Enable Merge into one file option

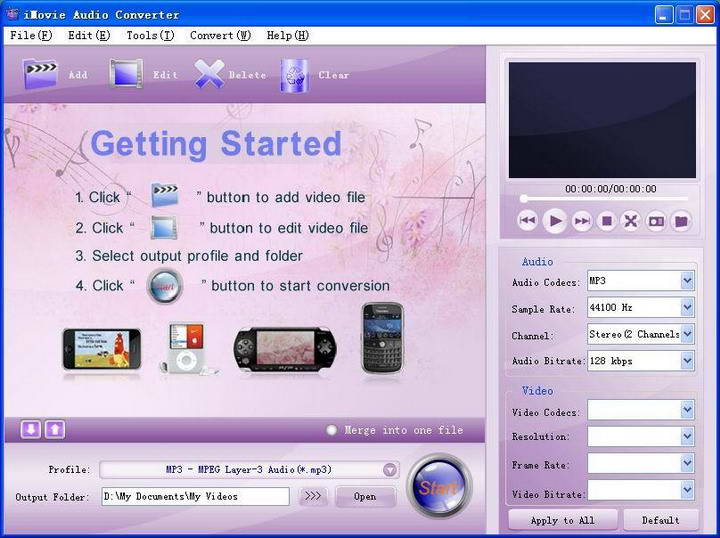(332, 430)
